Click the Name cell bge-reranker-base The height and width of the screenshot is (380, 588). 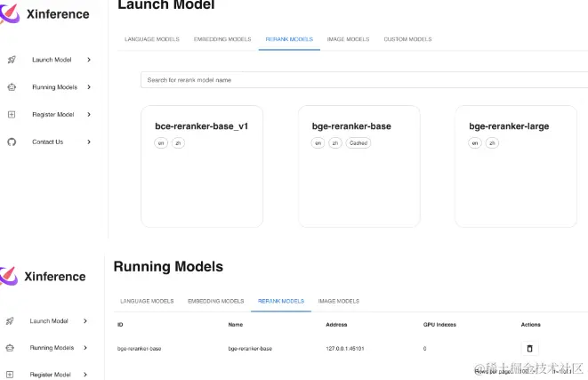tap(250, 349)
